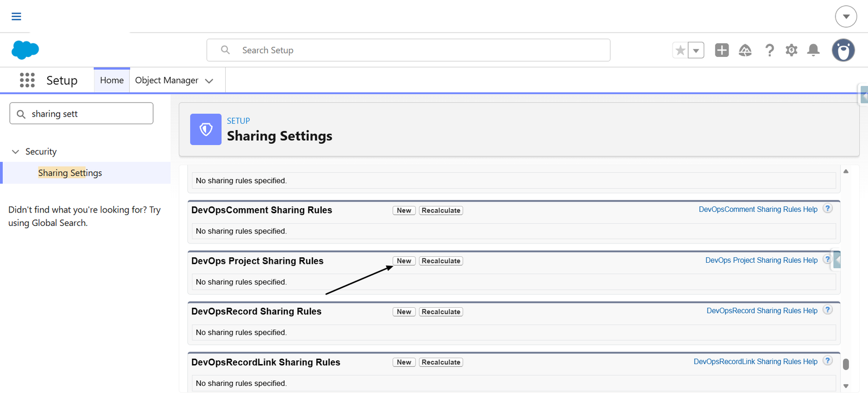
Task: Click the content panel scrollbar thumb
Action: tap(846, 364)
